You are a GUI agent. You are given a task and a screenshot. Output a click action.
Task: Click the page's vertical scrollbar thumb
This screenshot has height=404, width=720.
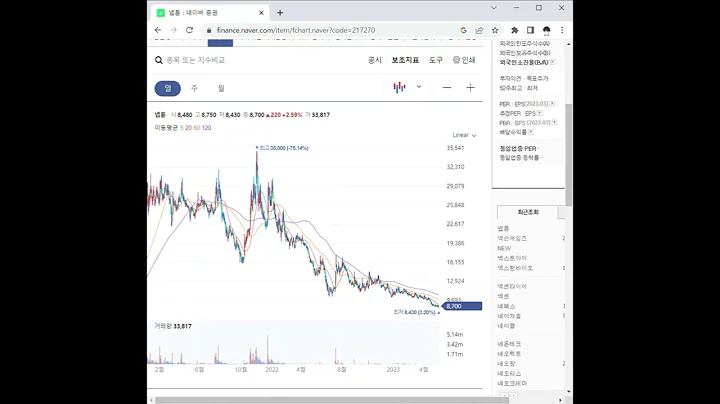(569, 155)
